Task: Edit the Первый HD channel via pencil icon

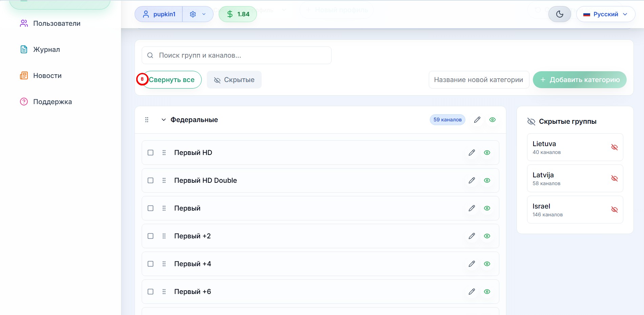Action: (x=471, y=153)
